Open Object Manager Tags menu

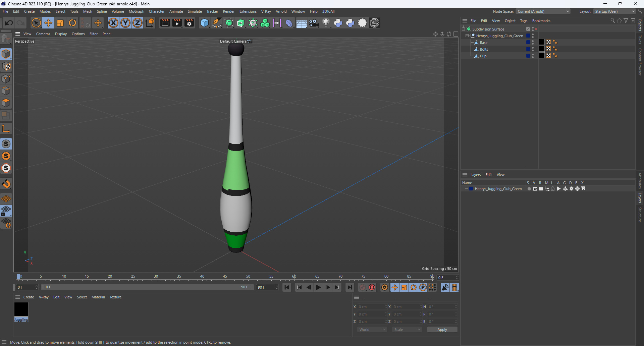coord(524,21)
